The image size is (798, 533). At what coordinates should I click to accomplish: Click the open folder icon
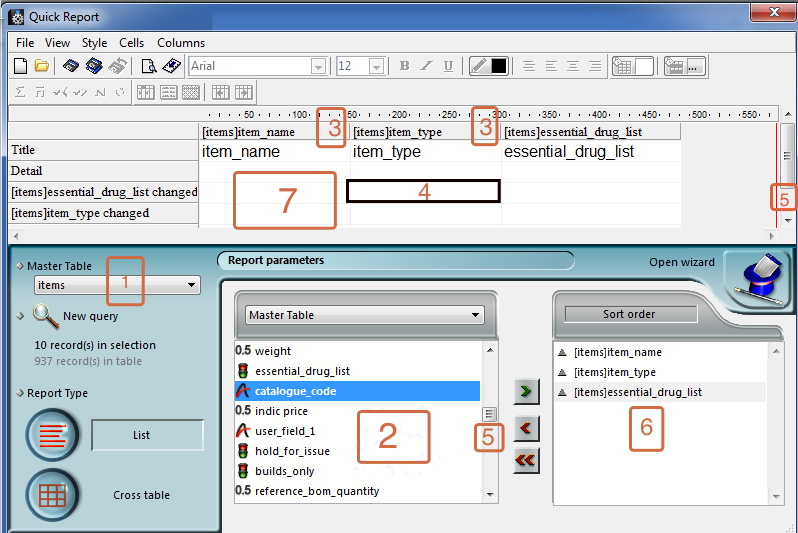click(41, 66)
